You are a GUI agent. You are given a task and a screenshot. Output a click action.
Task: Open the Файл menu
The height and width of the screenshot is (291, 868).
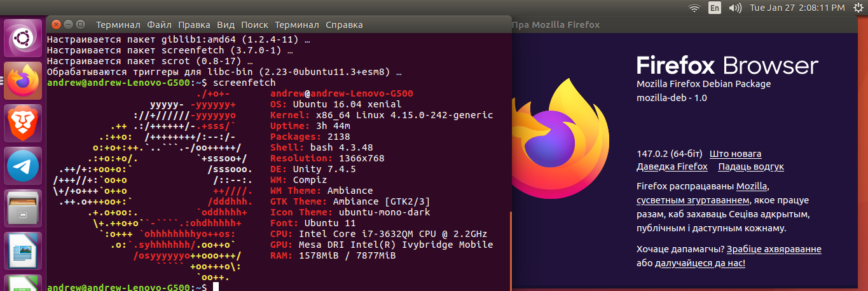tap(159, 25)
